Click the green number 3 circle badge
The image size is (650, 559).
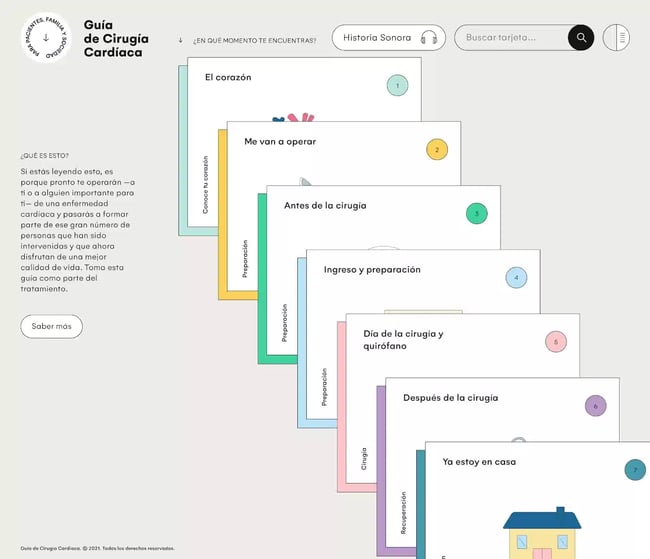coord(477,214)
